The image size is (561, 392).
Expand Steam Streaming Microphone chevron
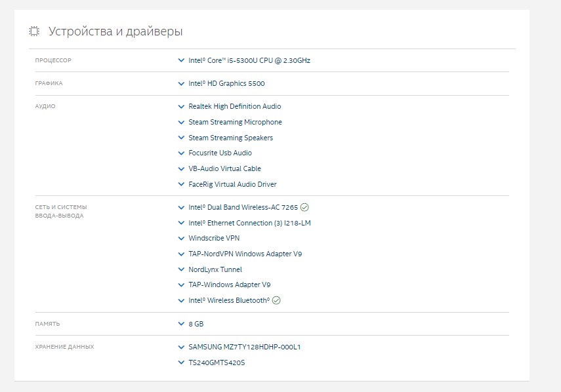(x=181, y=122)
